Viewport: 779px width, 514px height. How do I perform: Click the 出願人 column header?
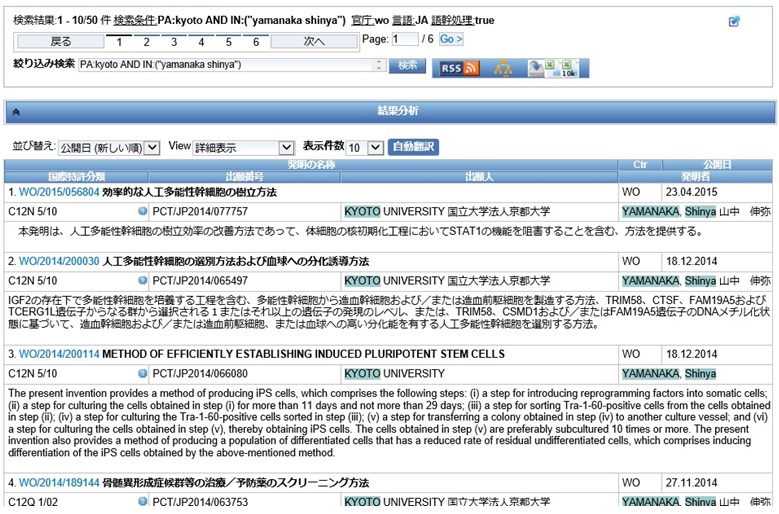click(479, 177)
